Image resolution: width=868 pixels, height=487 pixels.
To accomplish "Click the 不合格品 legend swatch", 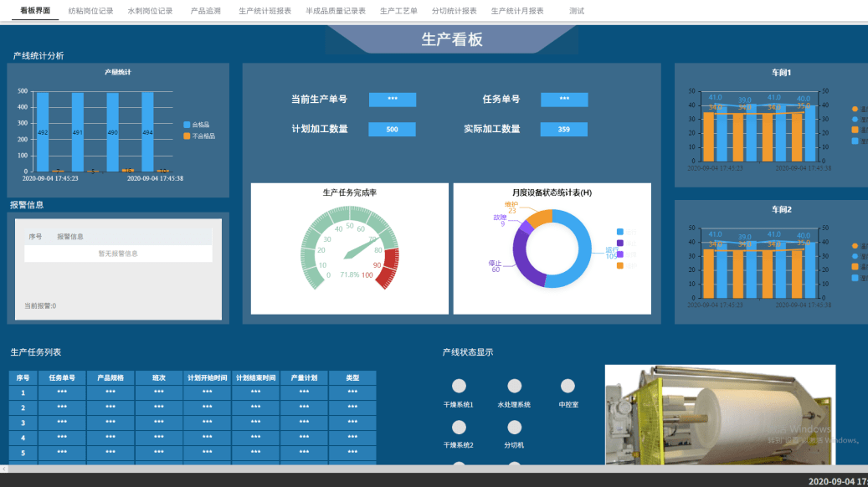I will [x=187, y=136].
